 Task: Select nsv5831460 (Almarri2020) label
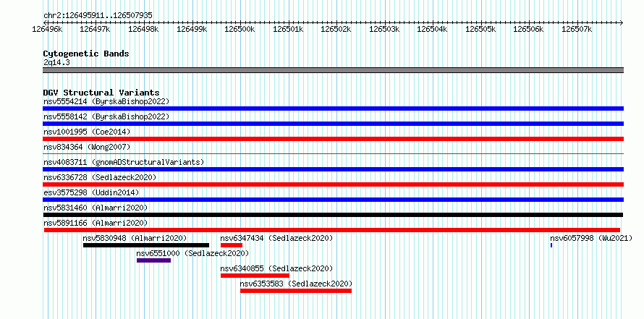click(x=96, y=208)
